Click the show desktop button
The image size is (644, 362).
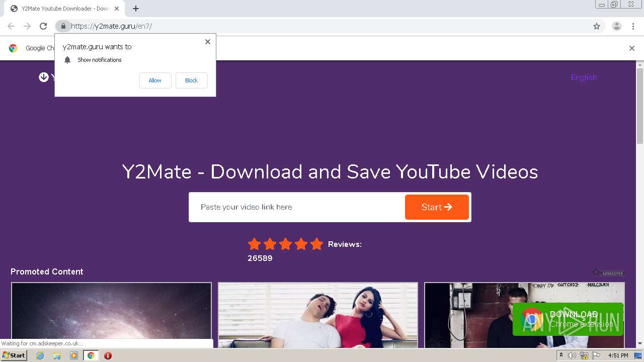638,355
